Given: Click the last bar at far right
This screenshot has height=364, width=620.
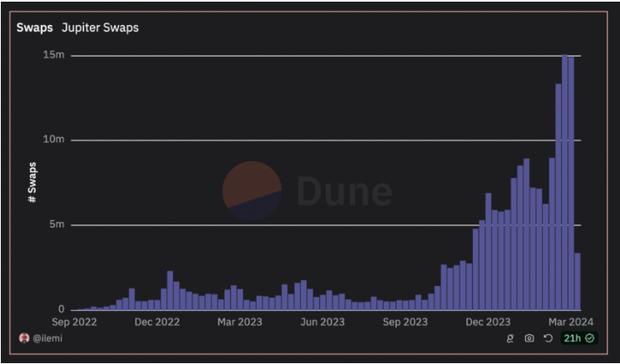Looking at the screenshot, I should tap(578, 282).
